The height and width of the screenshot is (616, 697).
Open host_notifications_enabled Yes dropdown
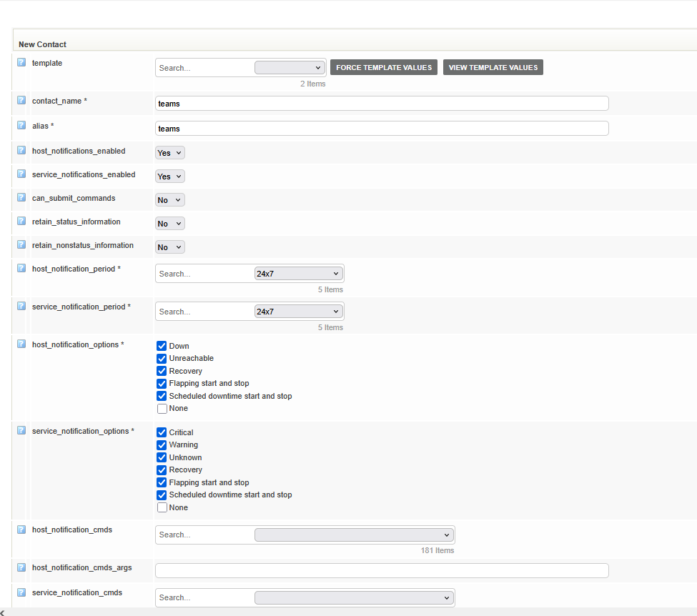[170, 153]
